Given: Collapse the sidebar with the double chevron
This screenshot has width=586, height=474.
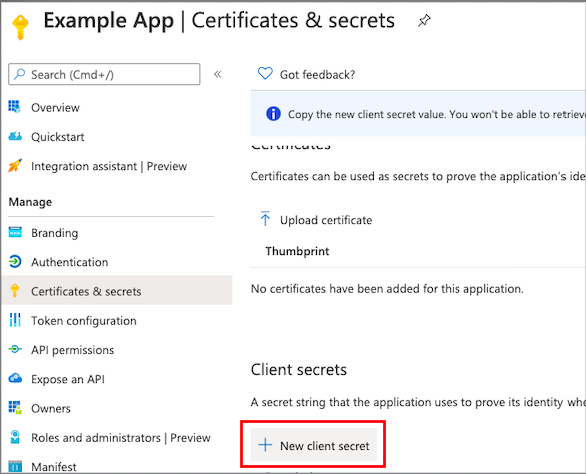Looking at the screenshot, I should pos(218,74).
